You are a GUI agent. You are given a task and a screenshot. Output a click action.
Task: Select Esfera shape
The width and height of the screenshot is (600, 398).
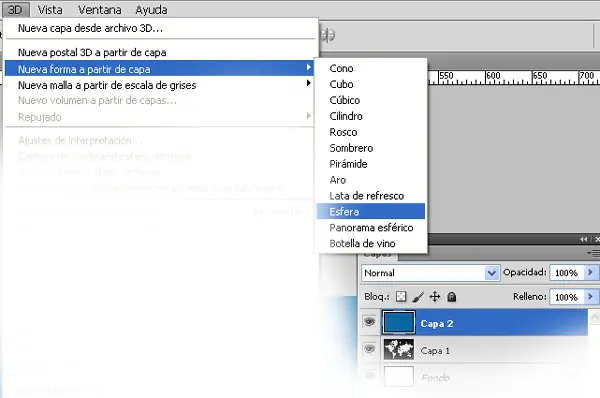point(371,212)
